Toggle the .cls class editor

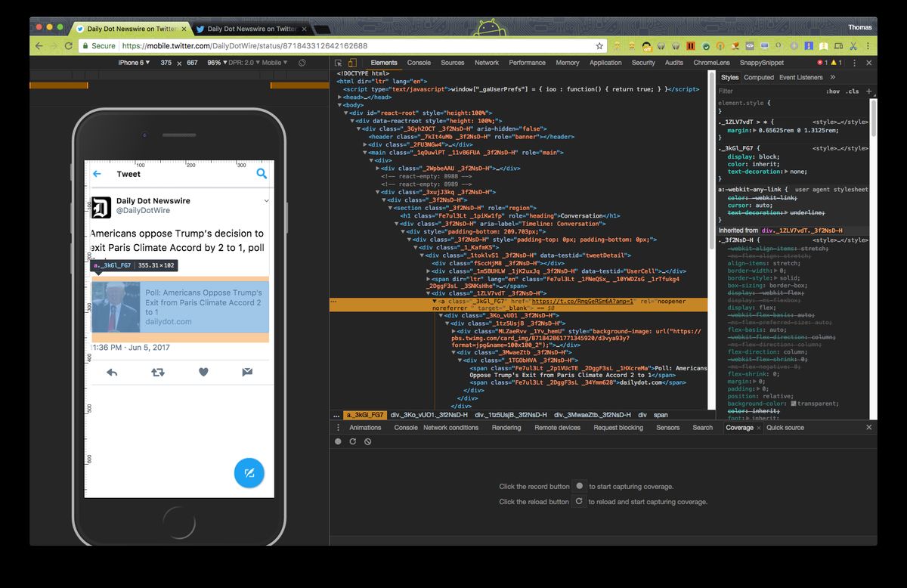[852, 91]
